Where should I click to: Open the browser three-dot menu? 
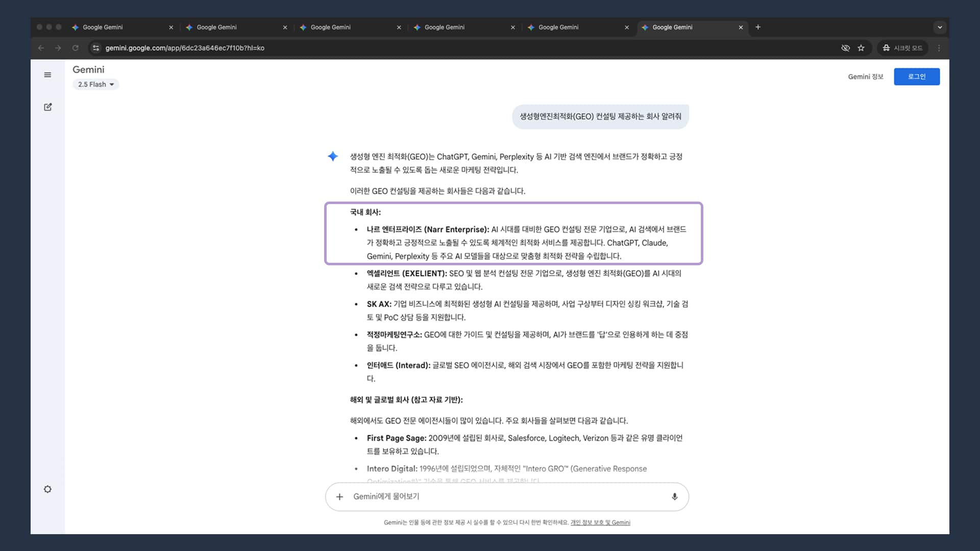(939, 48)
